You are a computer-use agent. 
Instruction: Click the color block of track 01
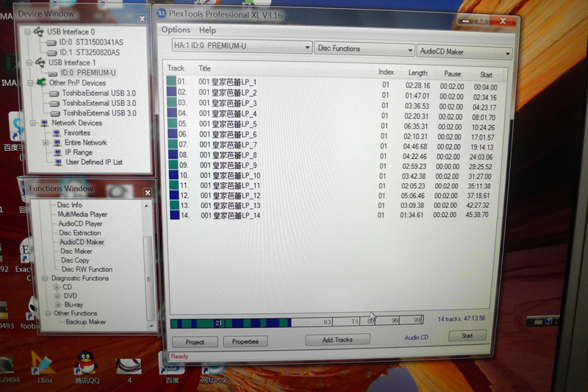pyautogui.click(x=171, y=81)
